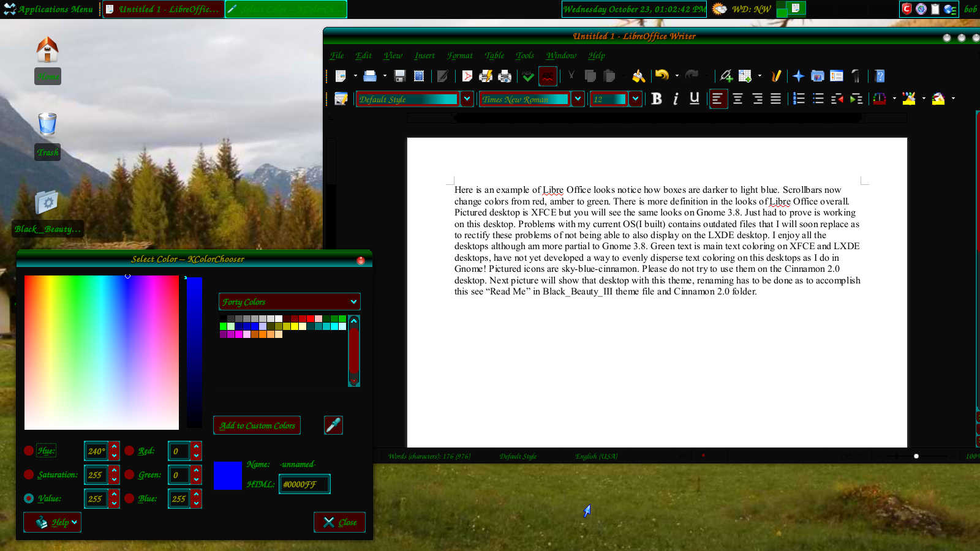Open the Format menu in Writer
The height and width of the screenshot is (551, 980).
459,55
